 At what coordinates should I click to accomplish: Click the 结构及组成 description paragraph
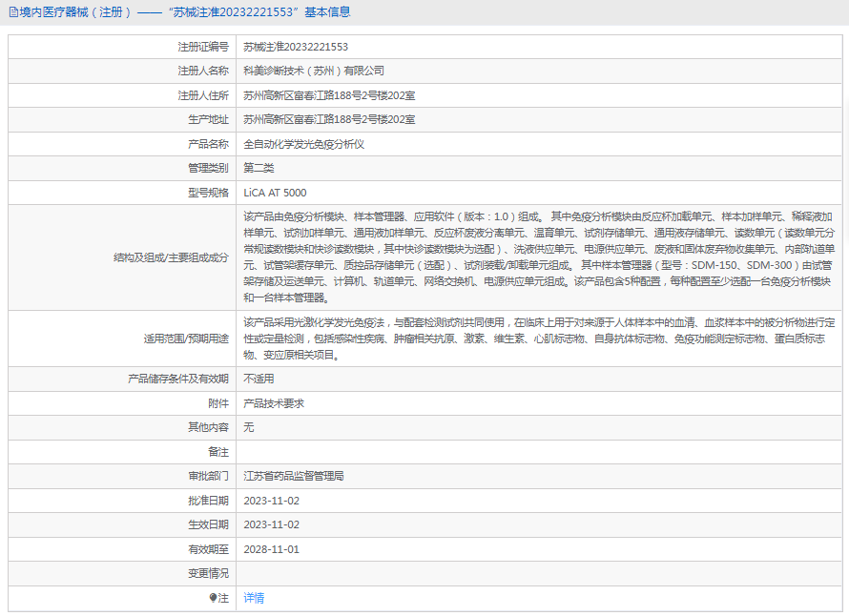pyautogui.click(x=539, y=257)
